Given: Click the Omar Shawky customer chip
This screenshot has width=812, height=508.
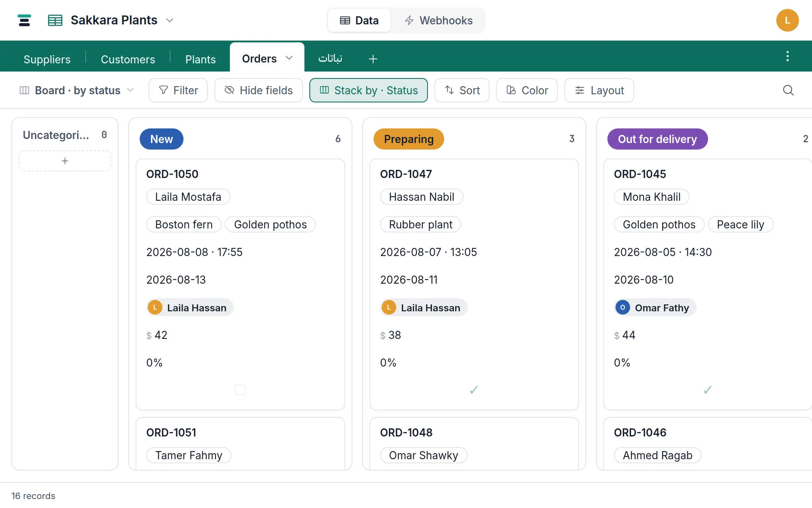Looking at the screenshot, I should click(424, 455).
